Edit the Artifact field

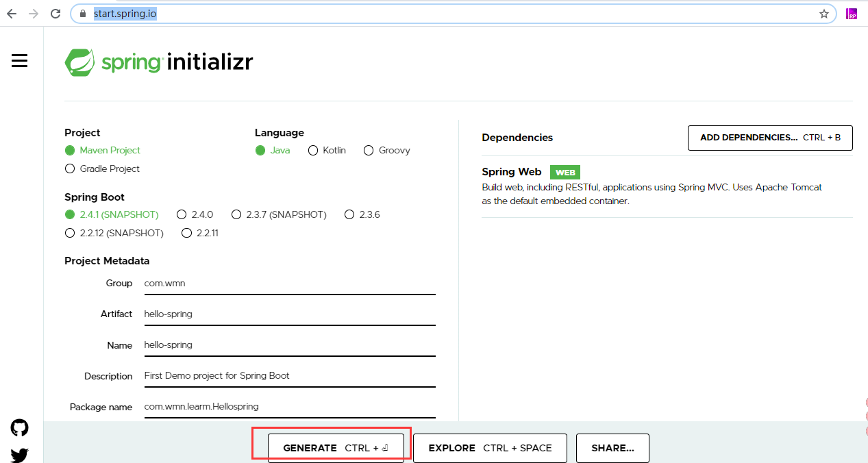[290, 314]
